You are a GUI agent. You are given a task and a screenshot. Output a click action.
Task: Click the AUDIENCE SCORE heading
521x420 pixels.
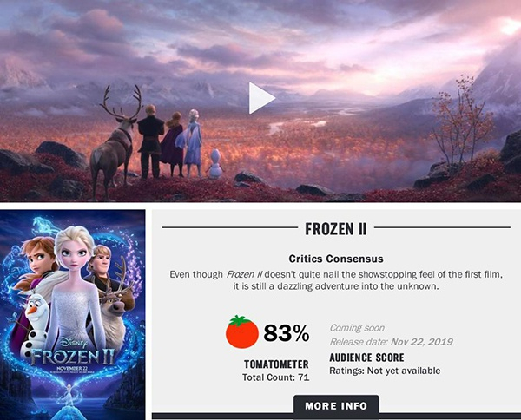tap(366, 358)
